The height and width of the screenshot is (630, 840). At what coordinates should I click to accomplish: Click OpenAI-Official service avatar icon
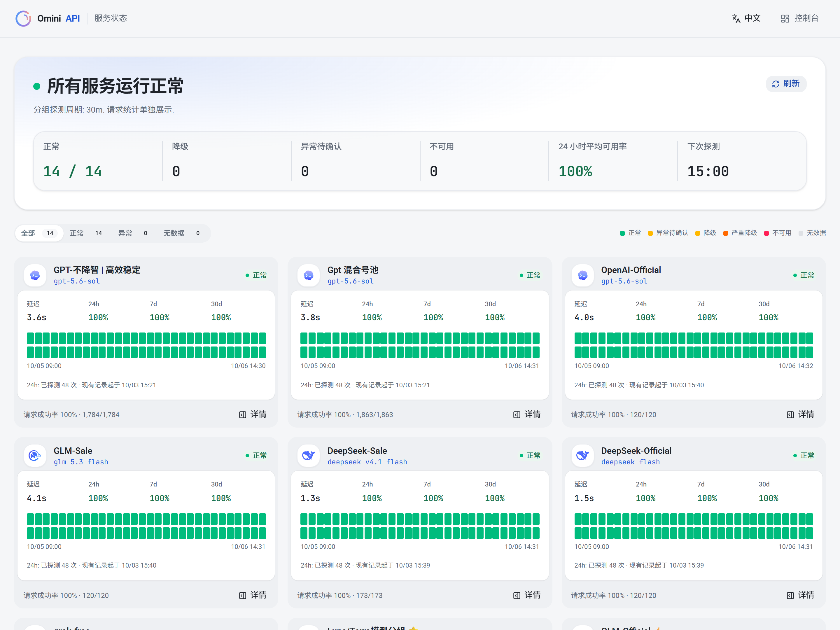tap(582, 275)
